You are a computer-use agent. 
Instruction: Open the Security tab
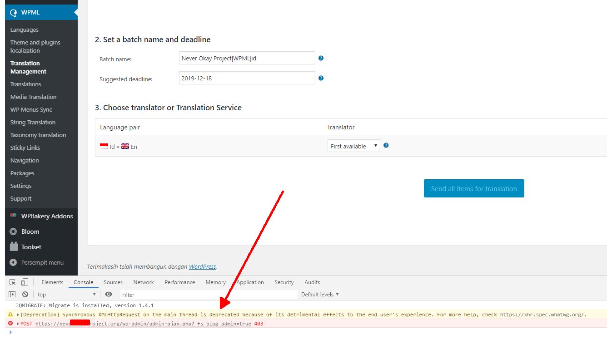tap(284, 282)
